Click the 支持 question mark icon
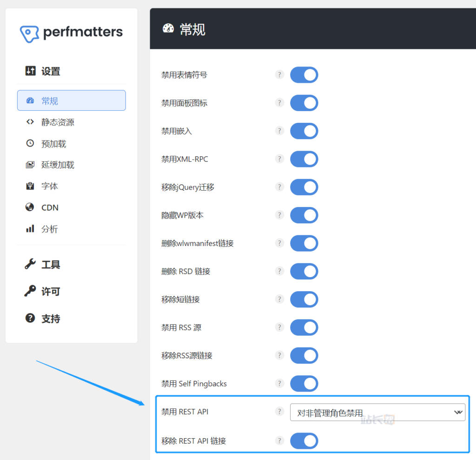 pos(29,319)
